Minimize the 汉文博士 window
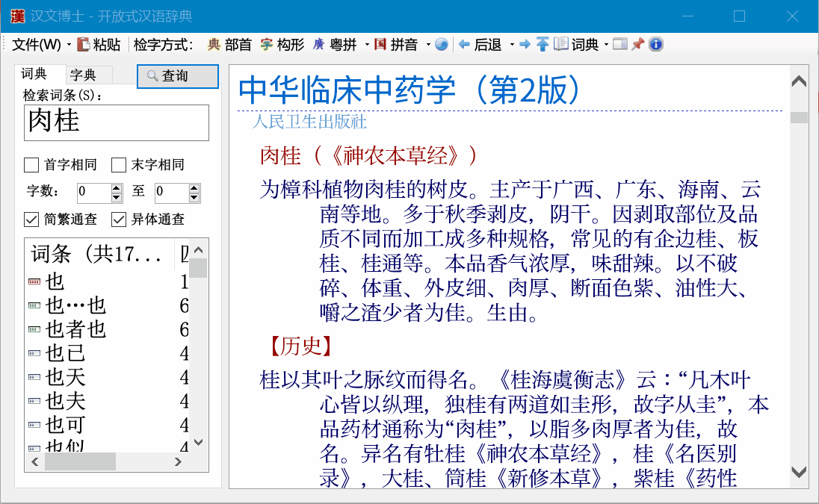 [688, 16]
